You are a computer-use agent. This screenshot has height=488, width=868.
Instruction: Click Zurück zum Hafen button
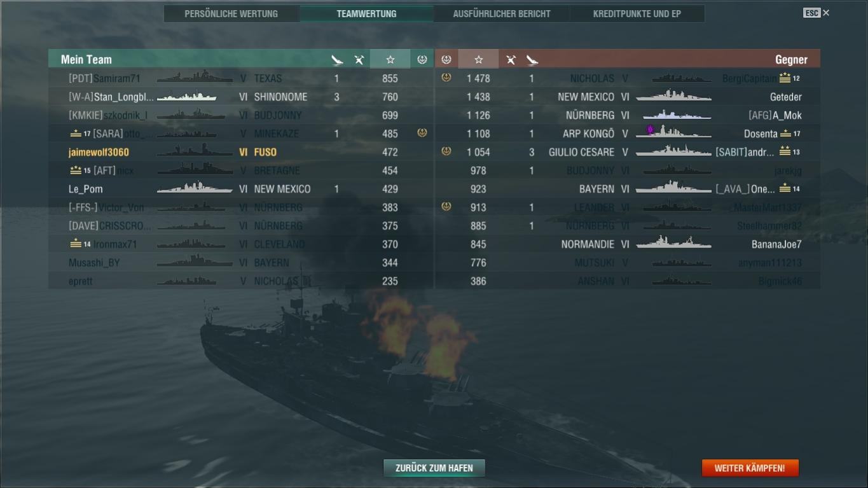[434, 468]
